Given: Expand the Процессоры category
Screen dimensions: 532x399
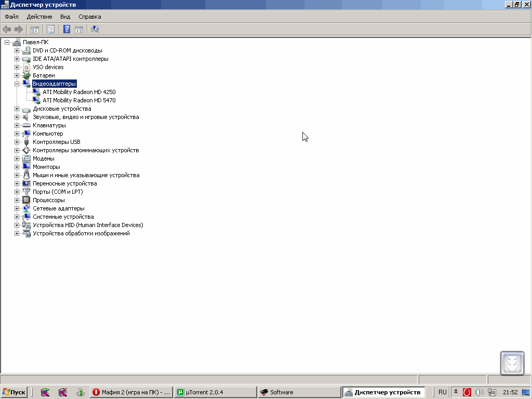Looking at the screenshot, I should 17,200.
